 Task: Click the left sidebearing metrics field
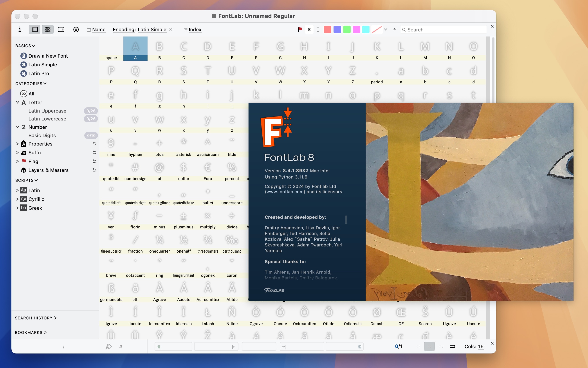pos(216,346)
